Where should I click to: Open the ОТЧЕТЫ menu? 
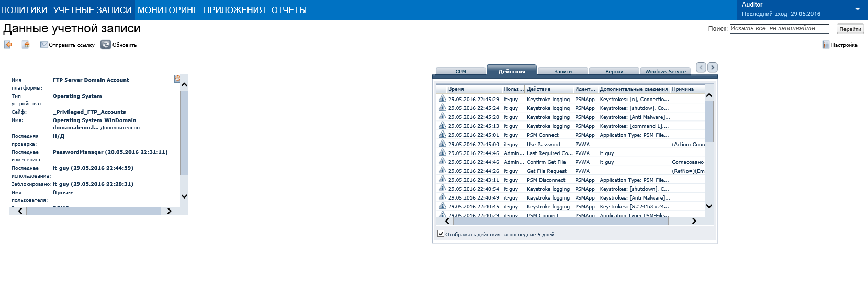coord(289,10)
